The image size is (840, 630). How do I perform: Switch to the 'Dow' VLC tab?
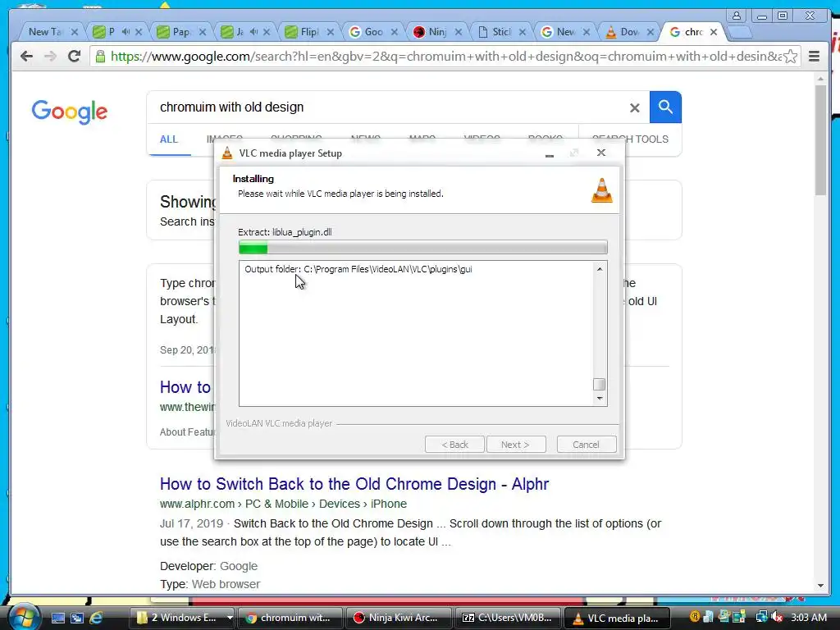(x=628, y=32)
